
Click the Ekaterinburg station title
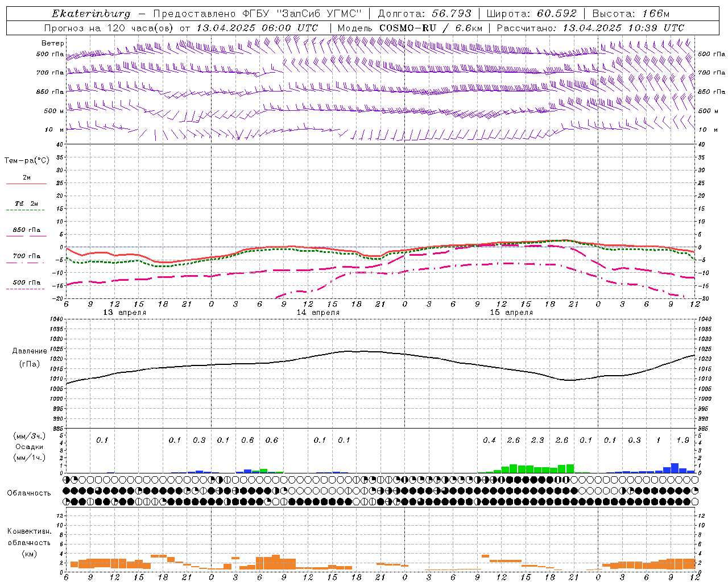point(91,14)
